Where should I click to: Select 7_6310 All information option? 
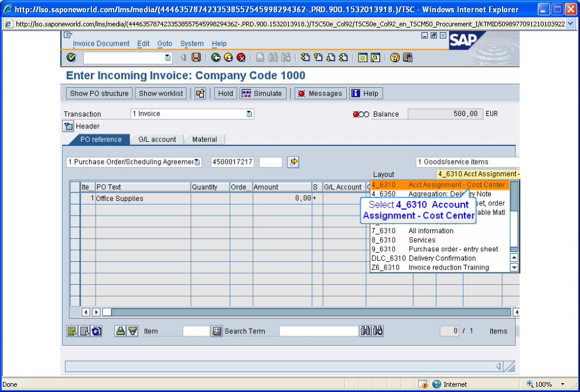click(x=440, y=231)
